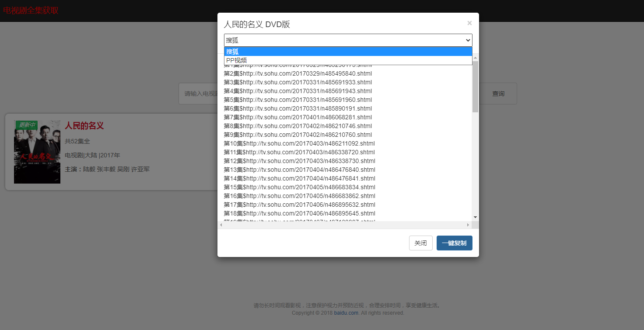The width and height of the screenshot is (644, 330).
Task: Click the 第18集 episode URL line
Action: pyautogui.click(x=299, y=213)
